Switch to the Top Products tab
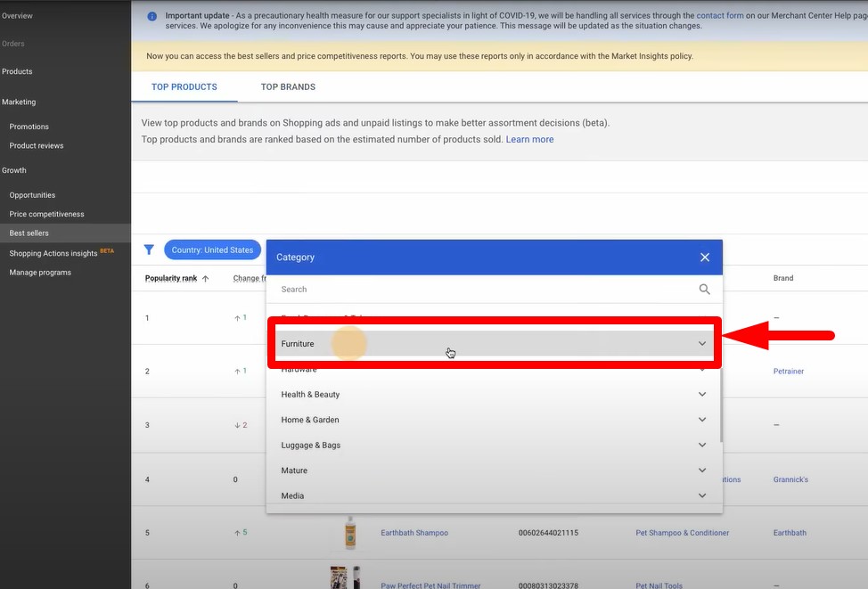This screenshot has width=868, height=589. click(184, 87)
